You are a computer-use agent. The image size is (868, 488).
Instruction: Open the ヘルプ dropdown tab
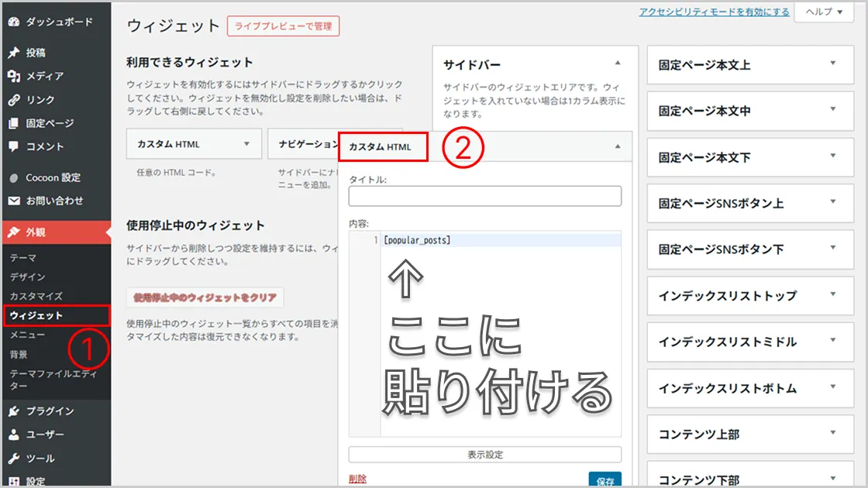(x=824, y=12)
